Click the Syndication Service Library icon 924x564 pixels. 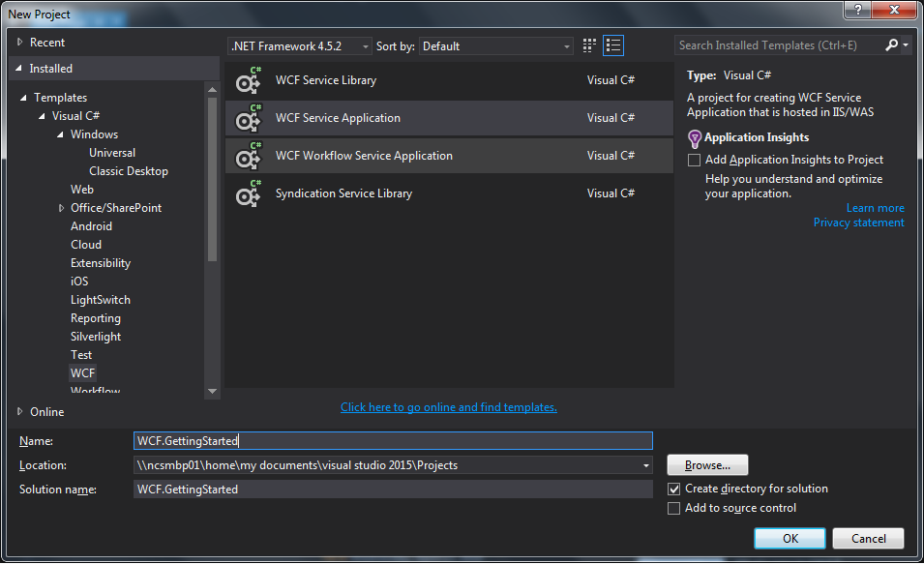[249, 193]
